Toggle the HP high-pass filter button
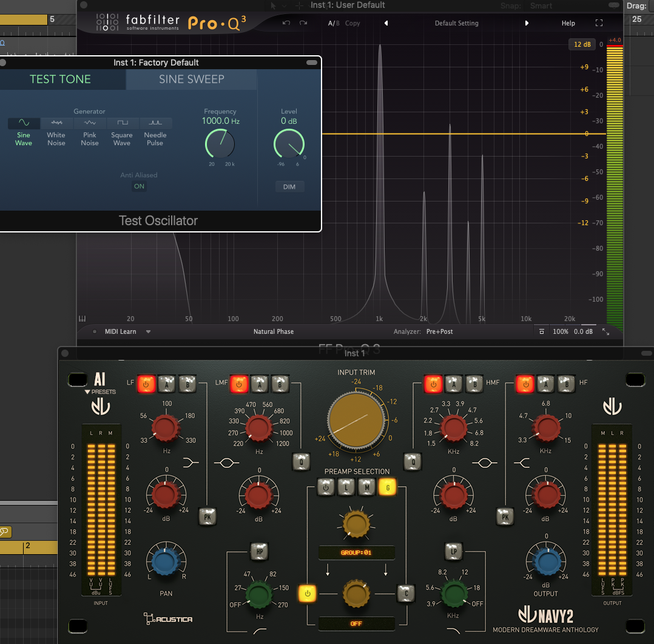 (x=260, y=551)
